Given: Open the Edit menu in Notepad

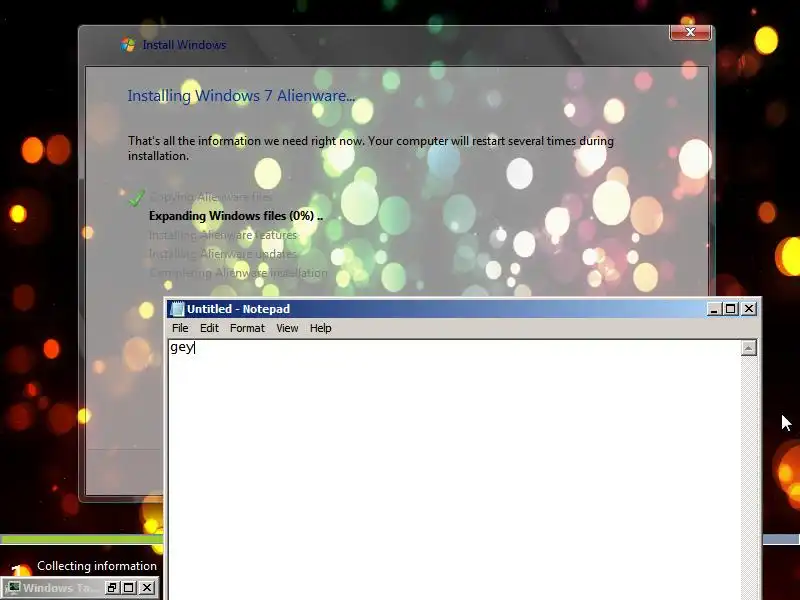Looking at the screenshot, I should coord(209,328).
